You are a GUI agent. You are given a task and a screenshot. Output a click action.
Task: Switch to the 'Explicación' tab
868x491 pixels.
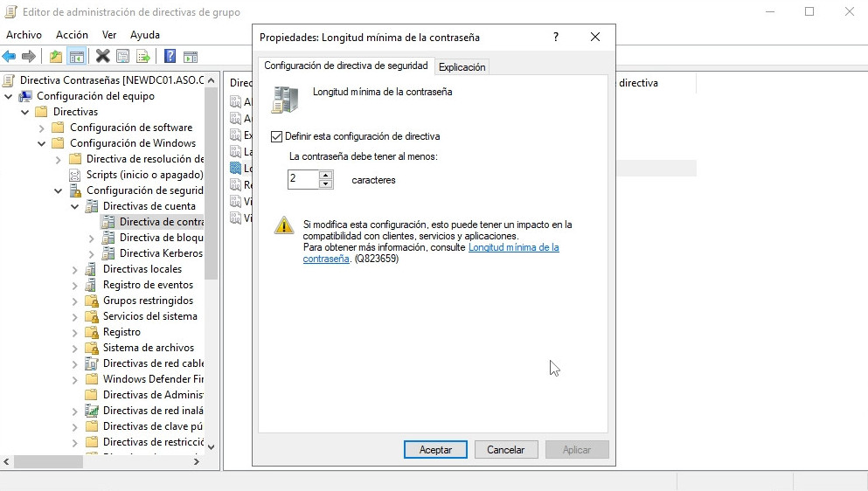coord(462,67)
